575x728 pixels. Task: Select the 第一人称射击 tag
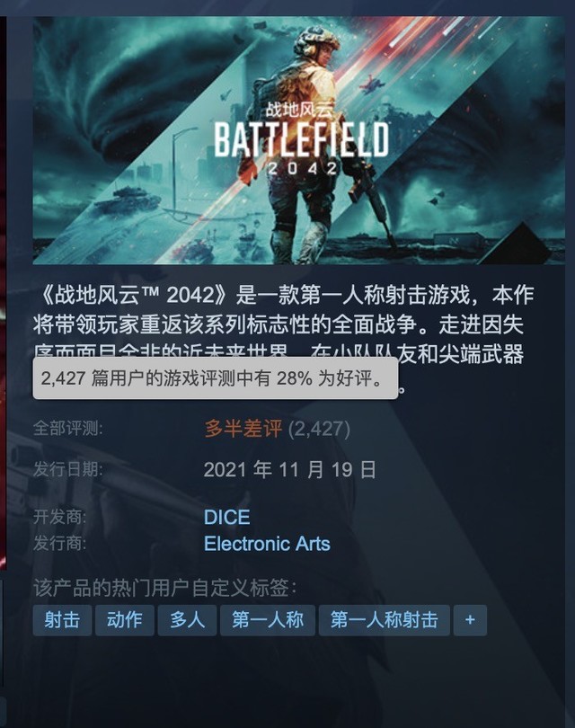click(385, 620)
